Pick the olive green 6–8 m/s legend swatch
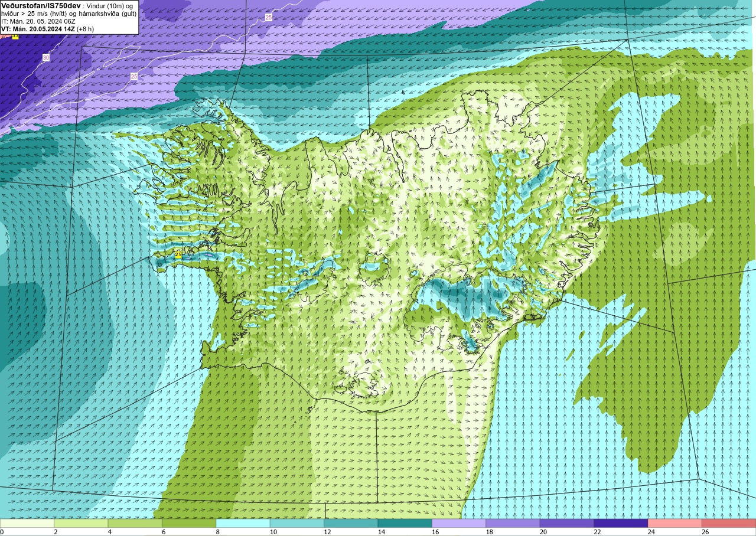 click(x=189, y=523)
